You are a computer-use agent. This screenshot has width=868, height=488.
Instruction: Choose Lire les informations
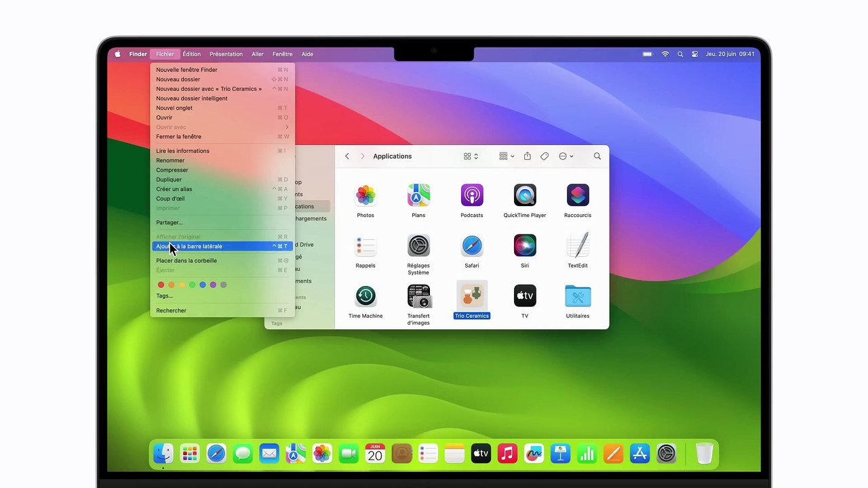point(222,150)
